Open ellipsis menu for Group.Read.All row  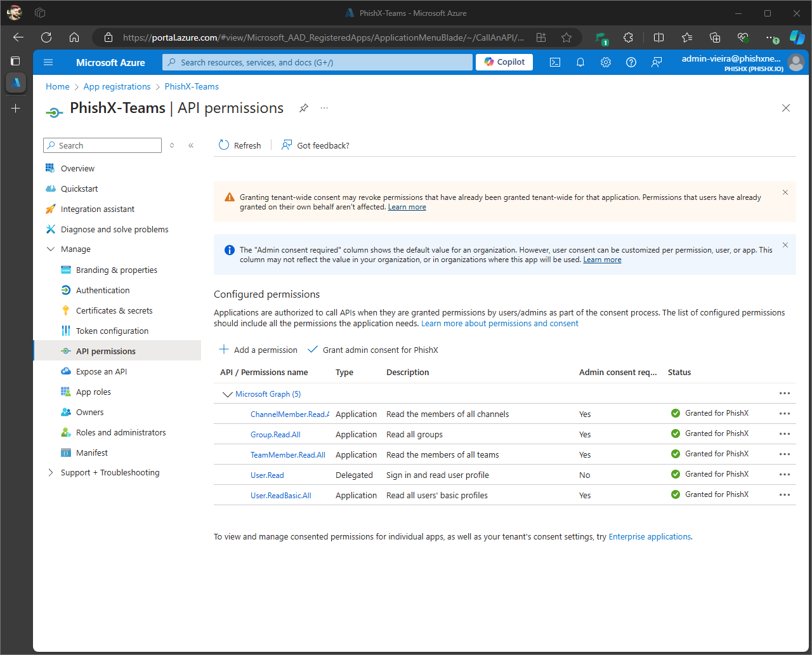coord(785,434)
